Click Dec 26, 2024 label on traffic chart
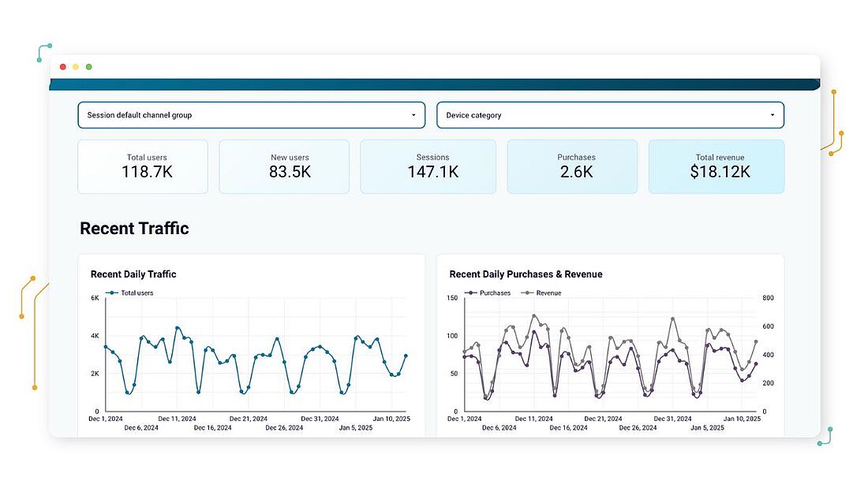The width and height of the screenshot is (868, 488). [284, 428]
